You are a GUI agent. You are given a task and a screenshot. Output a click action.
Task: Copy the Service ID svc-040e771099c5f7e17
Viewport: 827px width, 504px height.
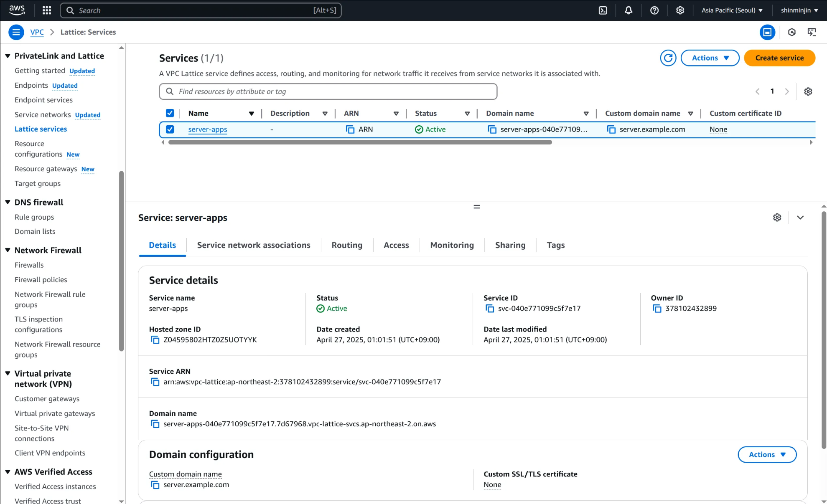[490, 309]
